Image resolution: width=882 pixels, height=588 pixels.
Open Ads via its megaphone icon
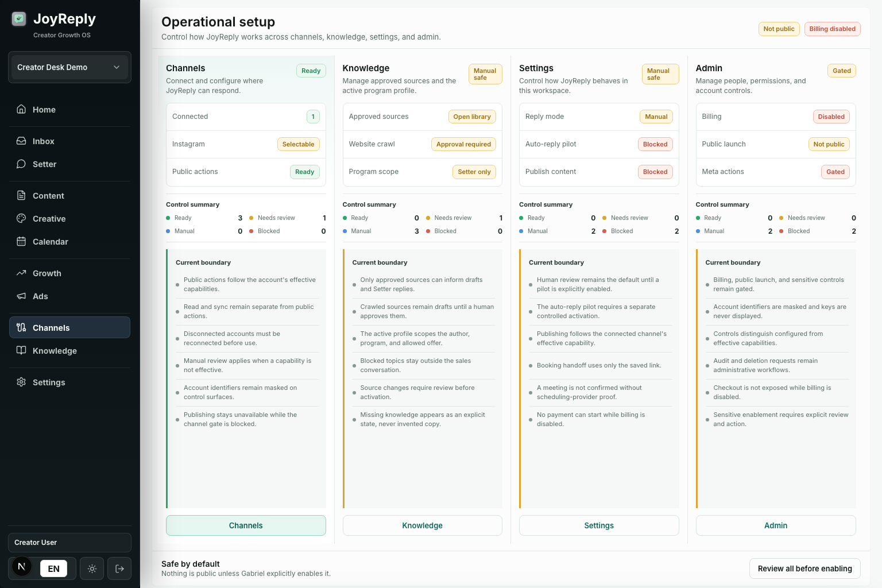click(x=21, y=296)
